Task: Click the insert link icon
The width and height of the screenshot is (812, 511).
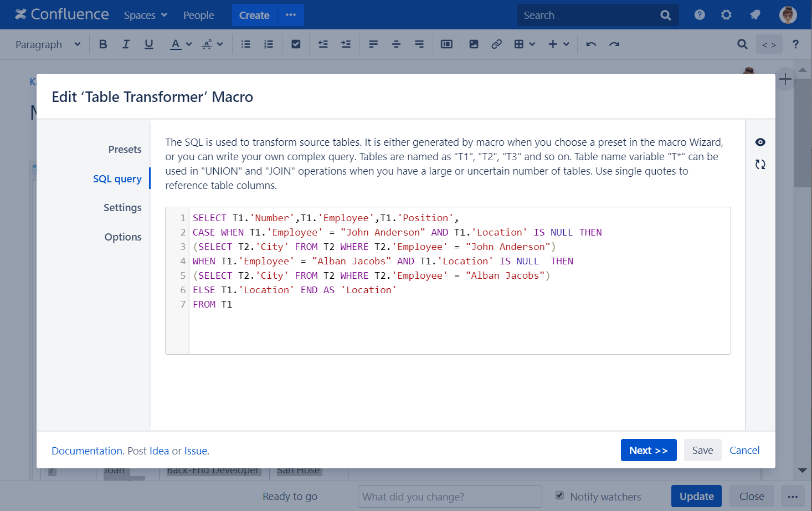Action: pyautogui.click(x=496, y=44)
